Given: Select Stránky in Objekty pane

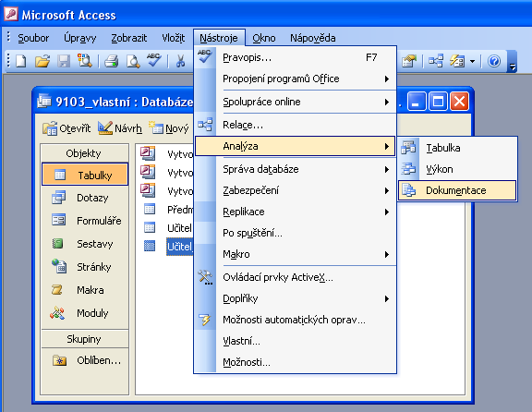Looking at the screenshot, I should (x=85, y=267).
